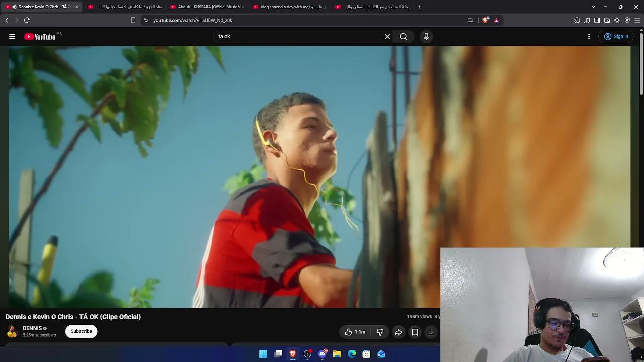Open YouTube settings three-dot menu
The image size is (644, 362).
589,36
